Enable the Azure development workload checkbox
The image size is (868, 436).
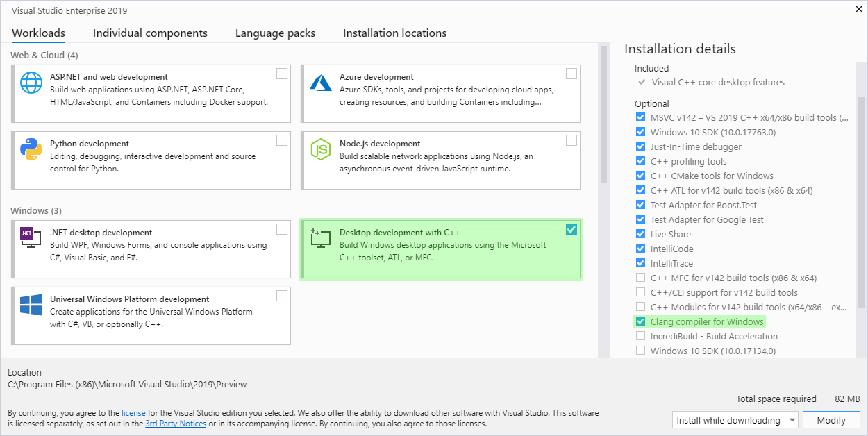click(571, 73)
